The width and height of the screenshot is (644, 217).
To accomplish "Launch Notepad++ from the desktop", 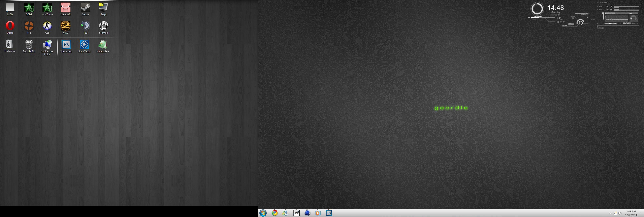I will coord(103,46).
